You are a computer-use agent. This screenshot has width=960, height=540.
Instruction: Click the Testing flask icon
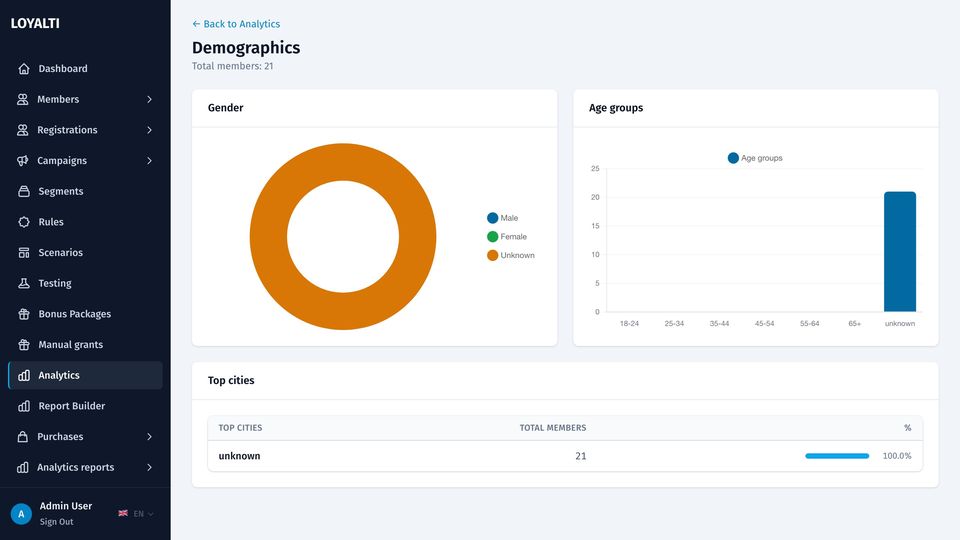point(24,283)
